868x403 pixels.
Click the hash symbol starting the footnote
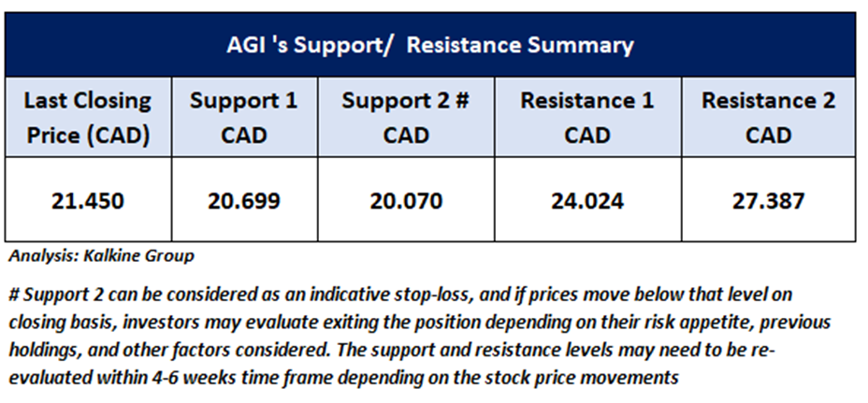[13, 295]
